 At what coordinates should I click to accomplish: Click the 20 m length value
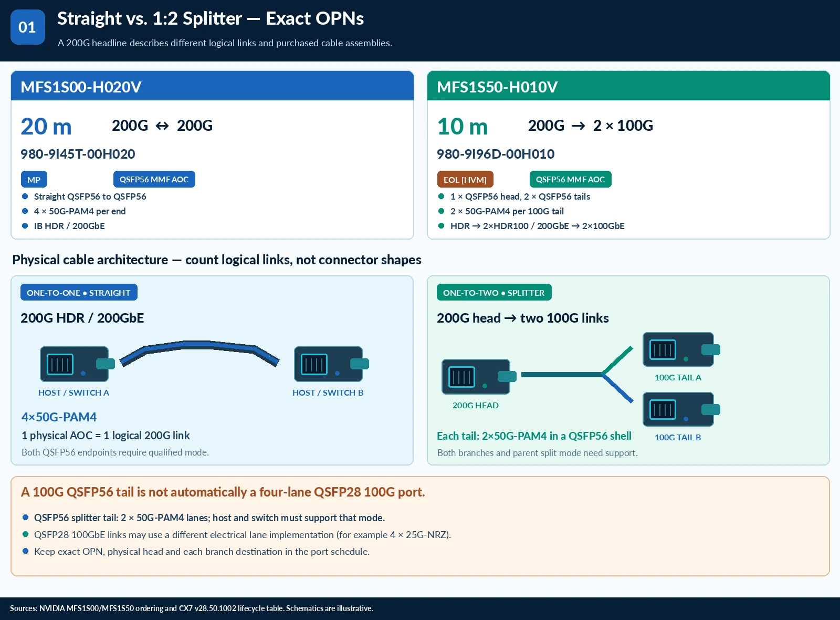pyautogui.click(x=46, y=127)
